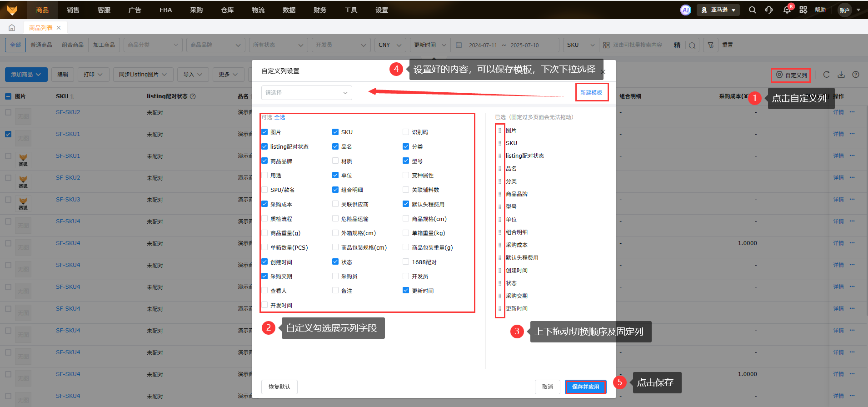
Task: Open the 更新时间 date type dropdown
Action: click(x=430, y=45)
